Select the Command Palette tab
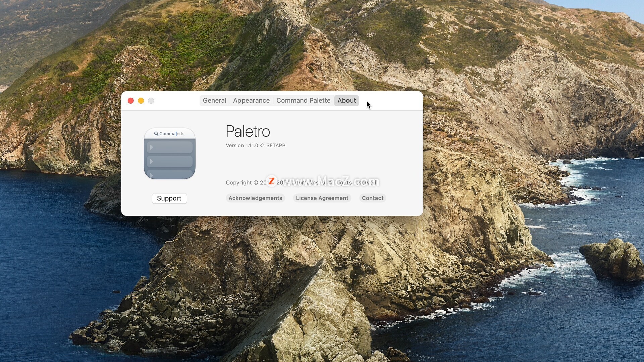The height and width of the screenshot is (362, 644). (x=303, y=100)
